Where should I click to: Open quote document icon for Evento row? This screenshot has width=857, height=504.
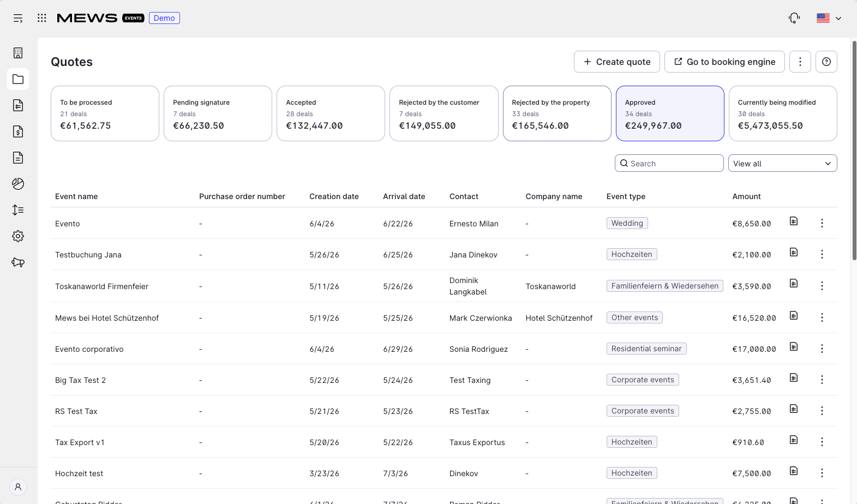pyautogui.click(x=794, y=221)
